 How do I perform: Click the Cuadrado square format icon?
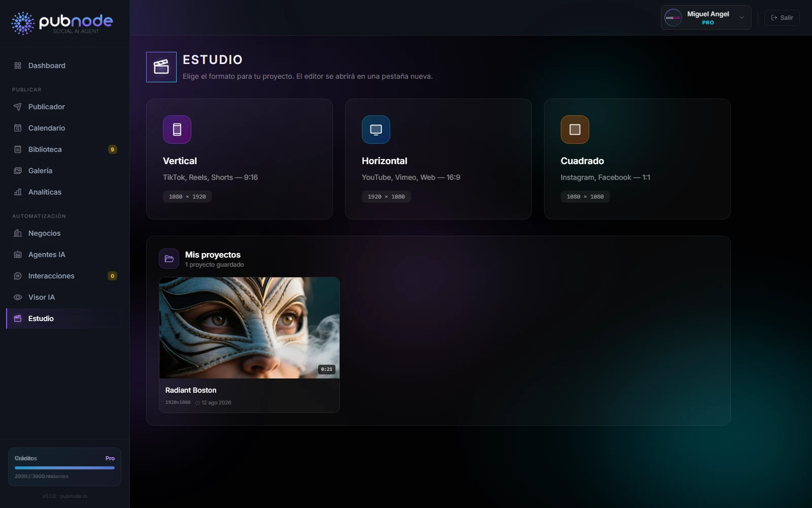coord(575,130)
